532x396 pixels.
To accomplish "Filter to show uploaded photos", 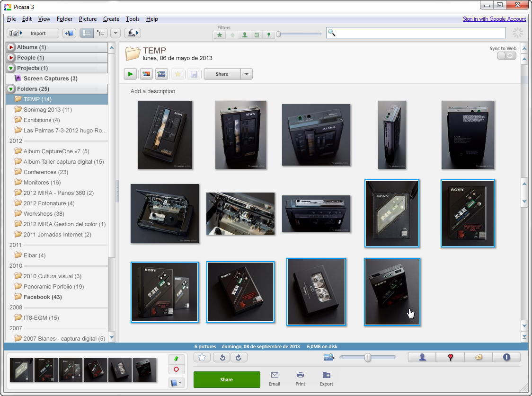I will [x=232, y=35].
